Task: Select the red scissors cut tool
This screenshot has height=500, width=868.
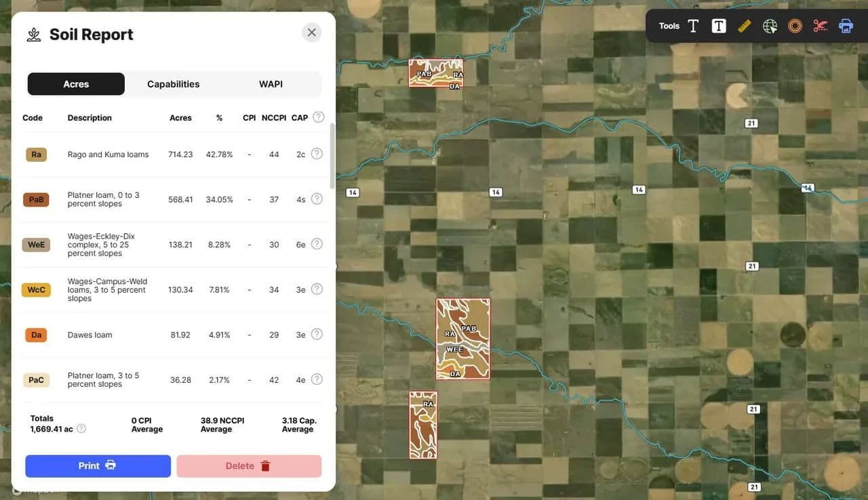Action: click(x=821, y=26)
